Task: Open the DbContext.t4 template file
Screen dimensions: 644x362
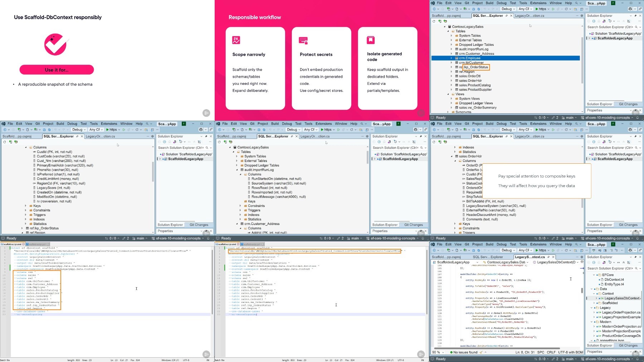Action: (x=614, y=280)
